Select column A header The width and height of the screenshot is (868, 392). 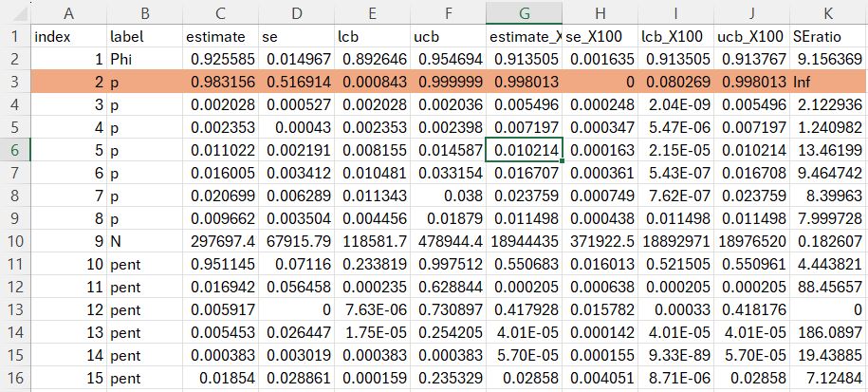[68, 12]
